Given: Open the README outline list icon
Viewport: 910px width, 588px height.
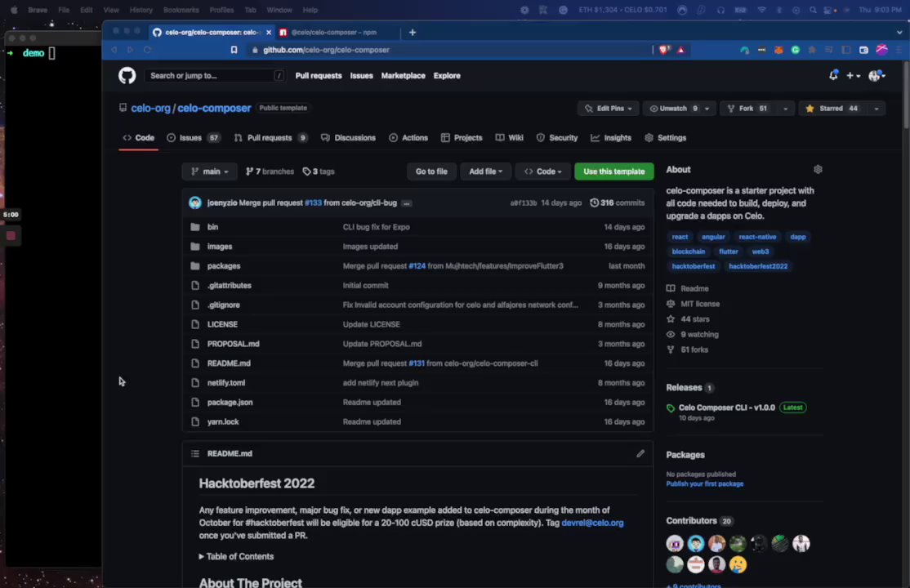Looking at the screenshot, I should 195,453.
